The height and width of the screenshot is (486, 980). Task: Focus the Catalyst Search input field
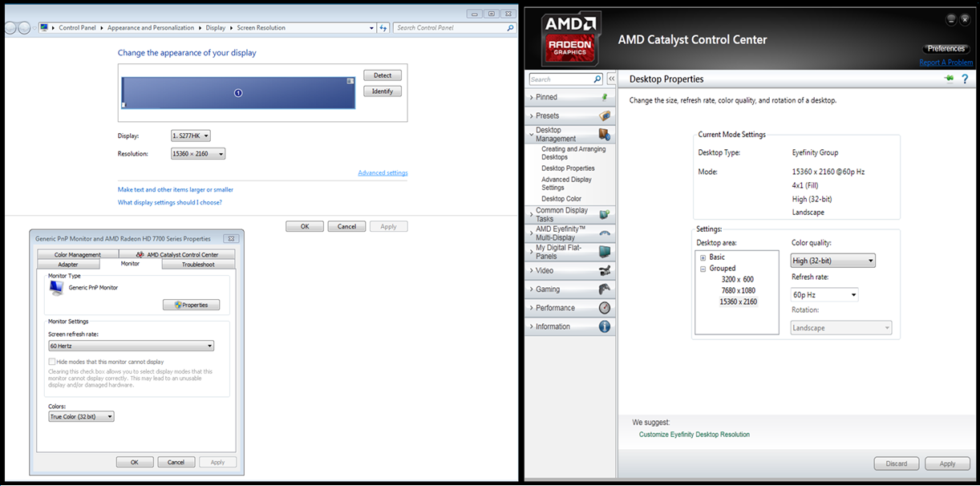tap(561, 79)
